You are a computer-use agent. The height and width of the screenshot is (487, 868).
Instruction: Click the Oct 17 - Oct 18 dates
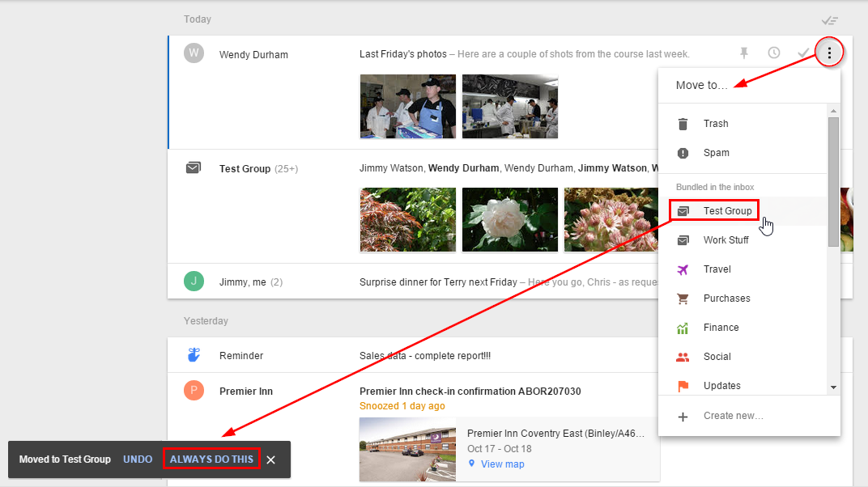click(x=500, y=449)
